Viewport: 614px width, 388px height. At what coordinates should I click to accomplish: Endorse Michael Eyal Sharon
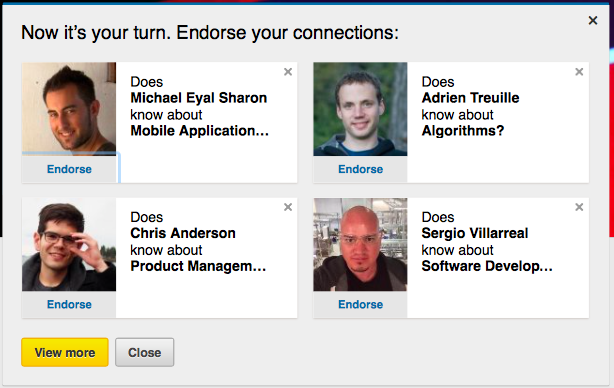coord(69,169)
